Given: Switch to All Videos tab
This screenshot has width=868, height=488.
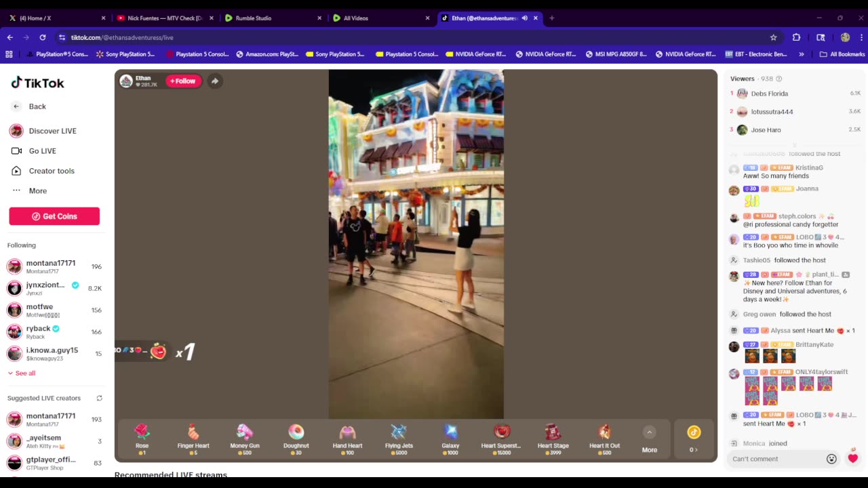Looking at the screenshot, I should [x=380, y=18].
